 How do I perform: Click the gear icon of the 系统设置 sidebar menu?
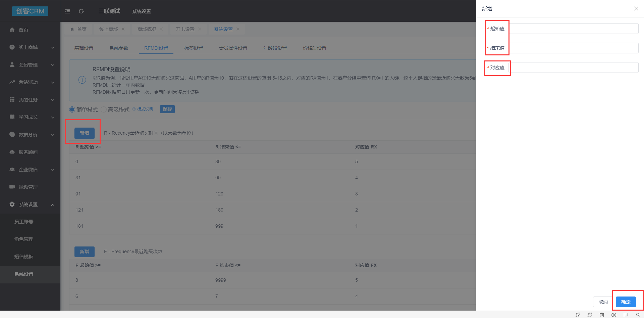pos(12,204)
